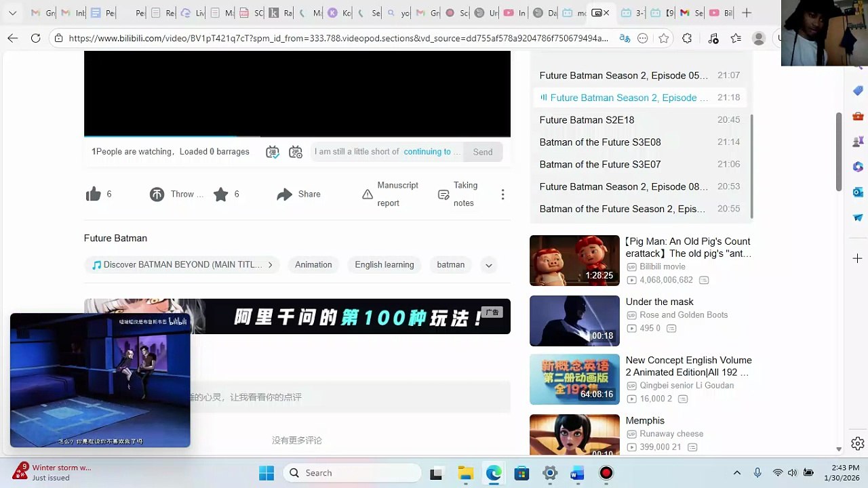Focus the barrage comment input field
Viewport: 868px width, 488px height.
click(387, 152)
